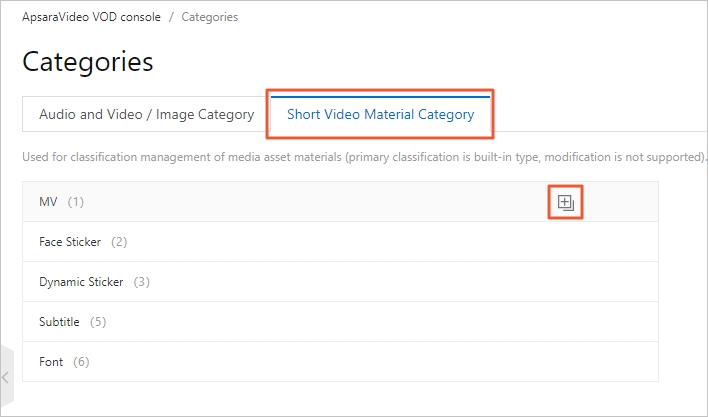Select the Subtitle category row
Screen dimensions: 708x417
pyautogui.click(x=59, y=322)
